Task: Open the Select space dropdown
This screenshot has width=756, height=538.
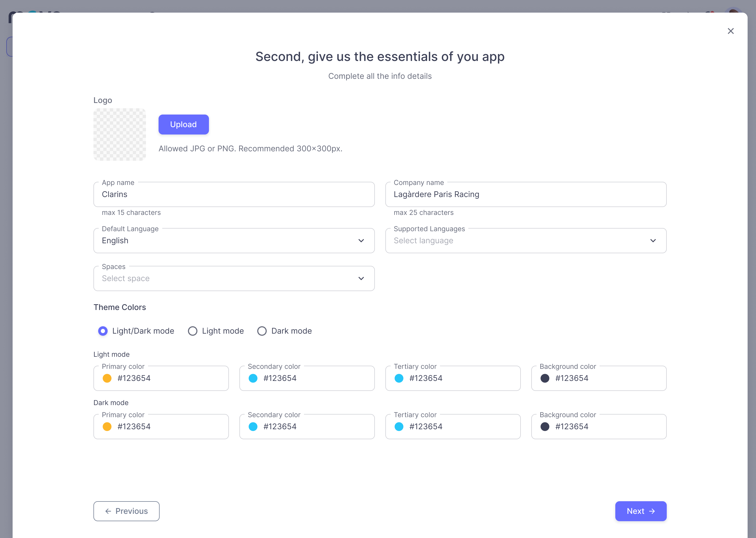Action: (234, 278)
